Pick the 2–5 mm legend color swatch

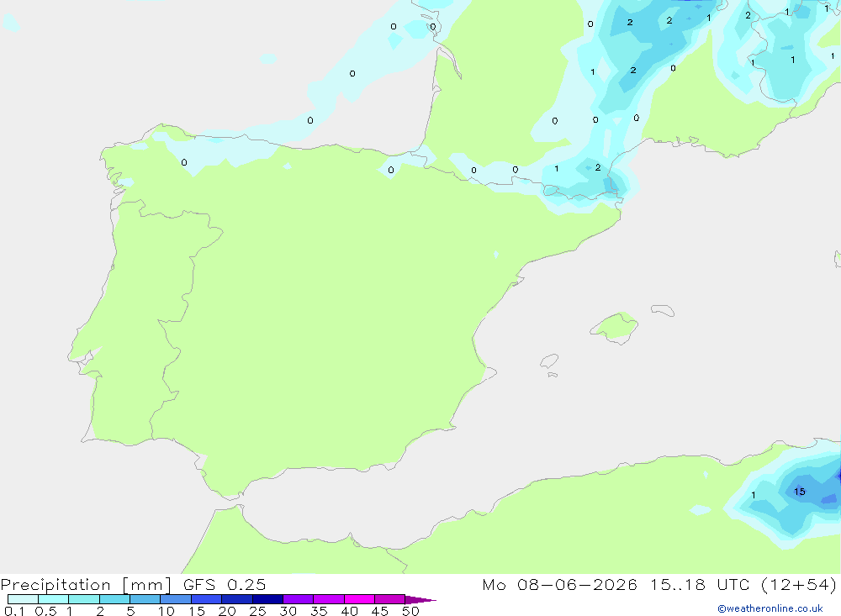click(114, 599)
